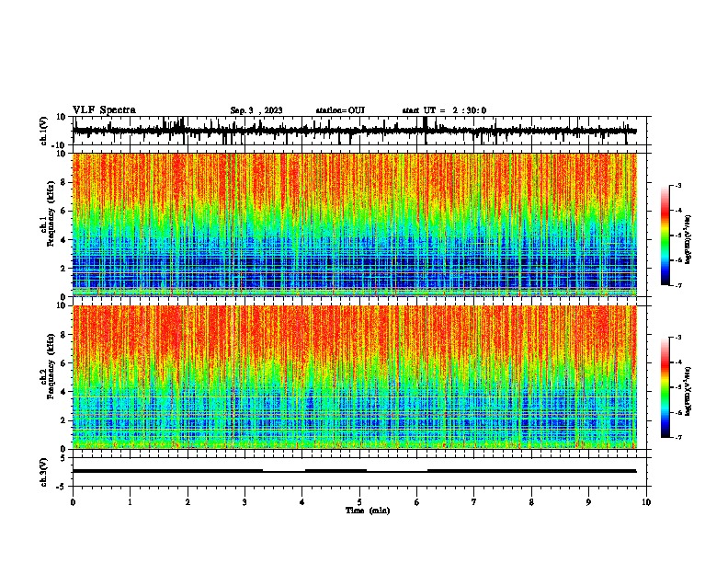Viewport: 728px width, 563px height.
Task: Click time axis tick label "6"
Action: pyautogui.click(x=417, y=501)
